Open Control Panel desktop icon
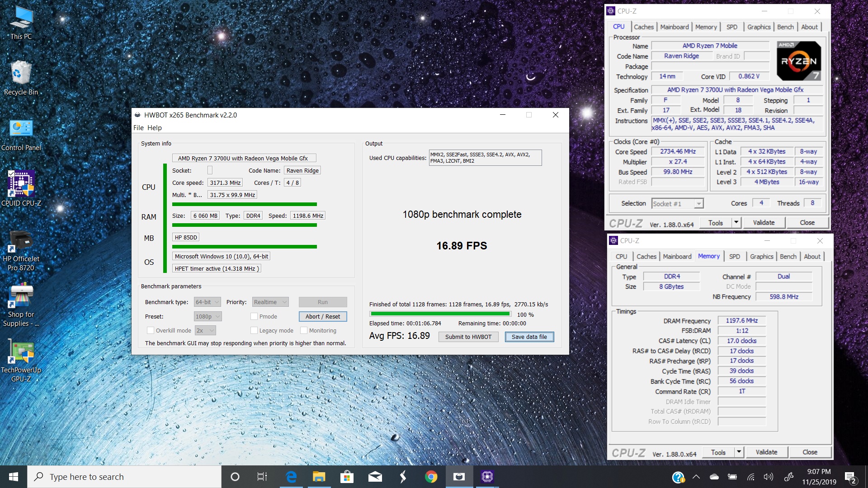Screen dimensions: 868x488 [21, 135]
